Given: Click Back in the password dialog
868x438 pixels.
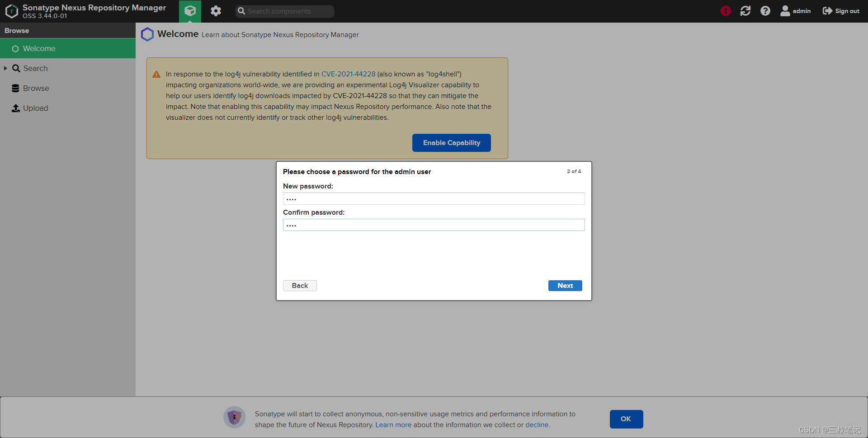Looking at the screenshot, I should pyautogui.click(x=300, y=286).
